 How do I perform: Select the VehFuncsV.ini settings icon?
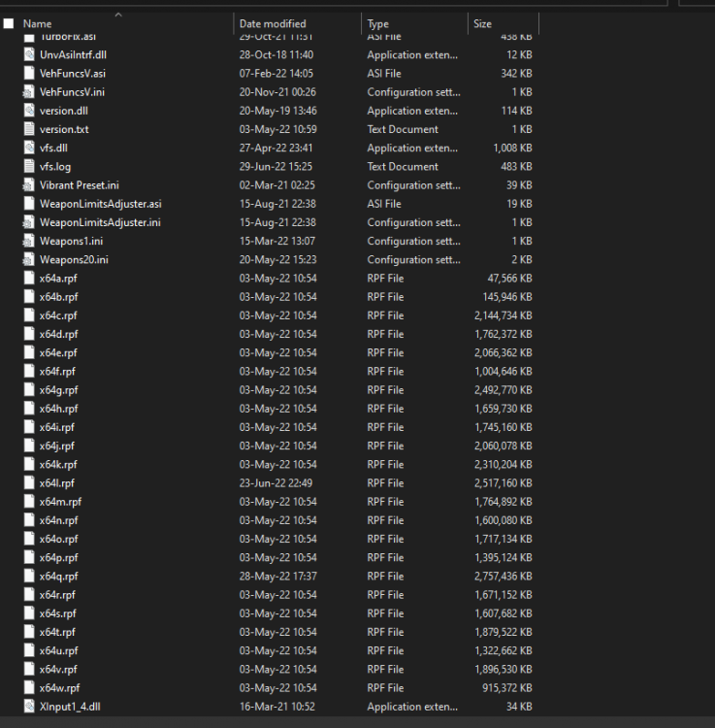(29, 92)
